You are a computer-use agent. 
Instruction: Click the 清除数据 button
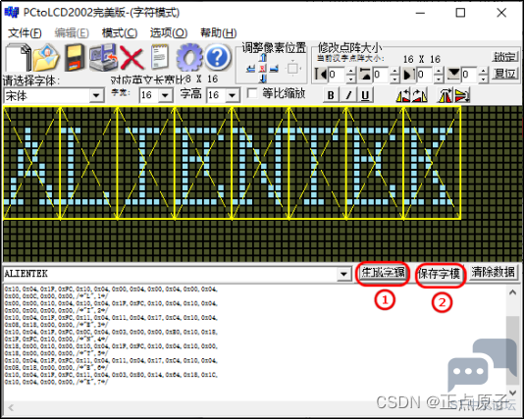[x=494, y=272]
